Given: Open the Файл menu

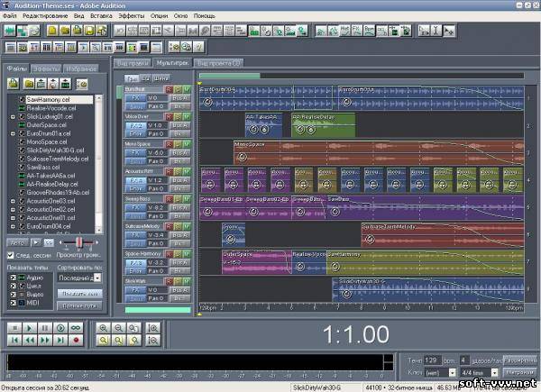Looking at the screenshot, I should click(x=9, y=16).
